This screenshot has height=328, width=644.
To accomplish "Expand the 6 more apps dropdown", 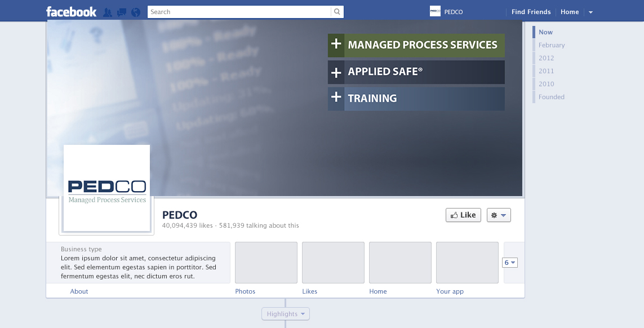I will pos(510,263).
